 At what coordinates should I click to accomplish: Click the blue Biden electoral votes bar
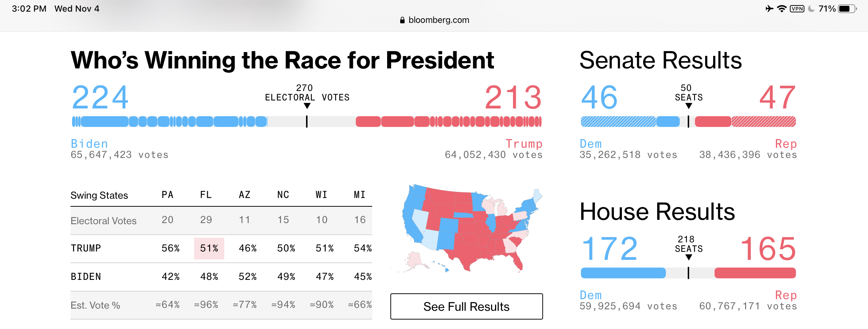click(169, 122)
